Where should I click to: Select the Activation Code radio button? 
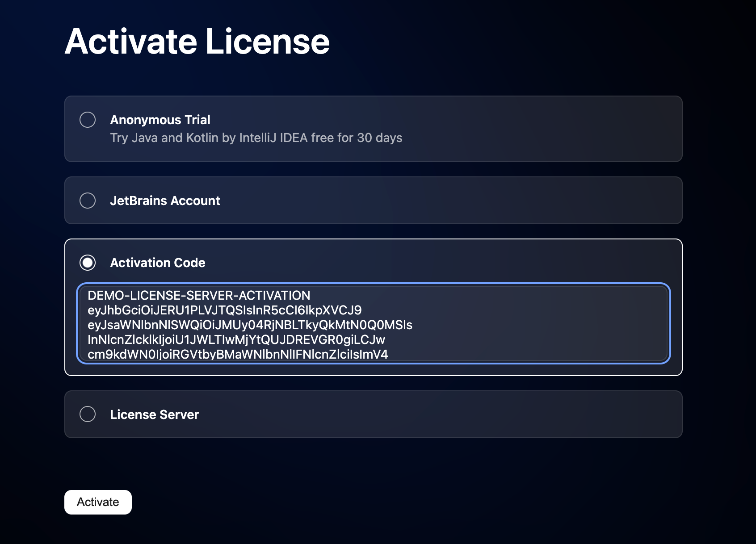88,263
